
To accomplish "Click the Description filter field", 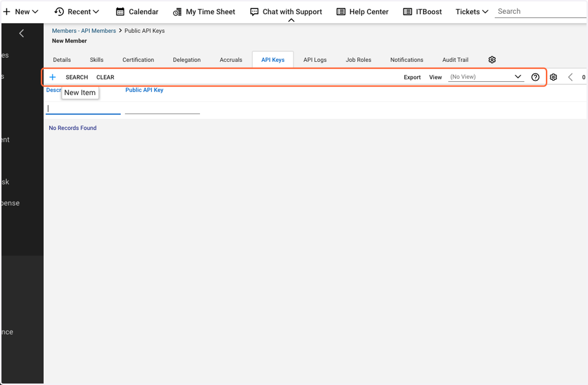I will point(83,108).
